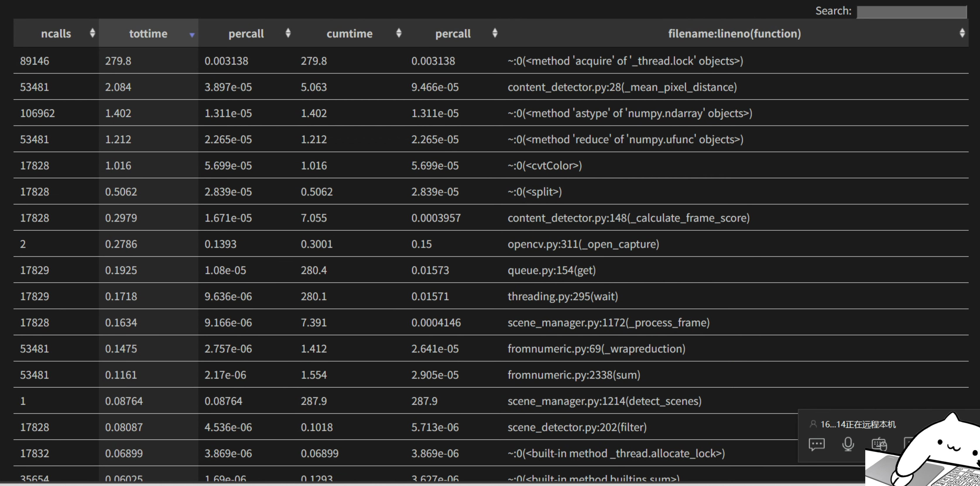Click tottime value 1.402
This screenshot has width=980, height=486.
coord(118,113)
